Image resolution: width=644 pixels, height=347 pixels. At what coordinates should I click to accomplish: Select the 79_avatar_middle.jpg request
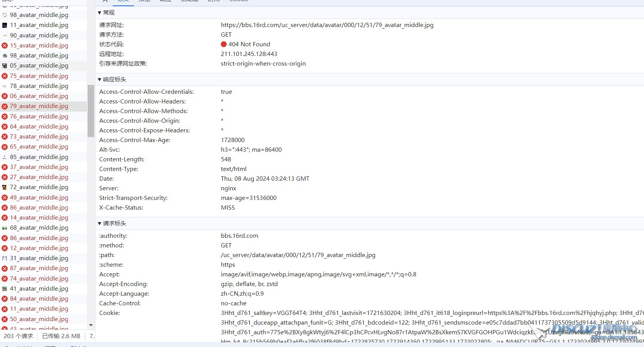[x=39, y=106]
